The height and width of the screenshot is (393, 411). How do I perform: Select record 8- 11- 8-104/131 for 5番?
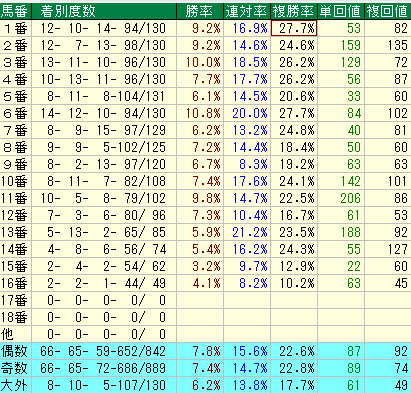104,96
